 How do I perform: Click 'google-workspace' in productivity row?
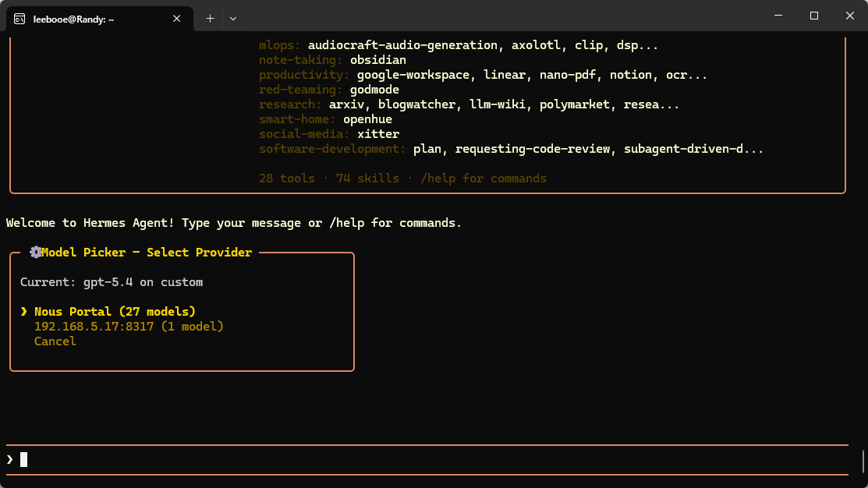413,75
